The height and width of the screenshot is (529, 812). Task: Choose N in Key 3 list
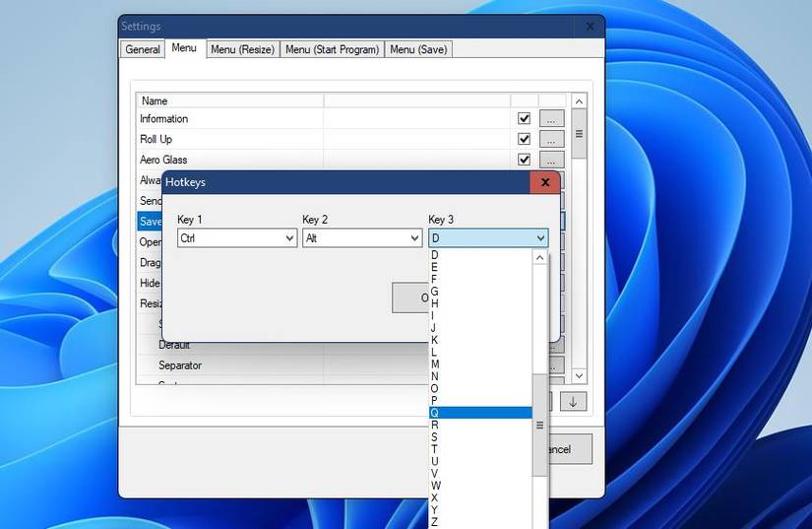coord(481,376)
